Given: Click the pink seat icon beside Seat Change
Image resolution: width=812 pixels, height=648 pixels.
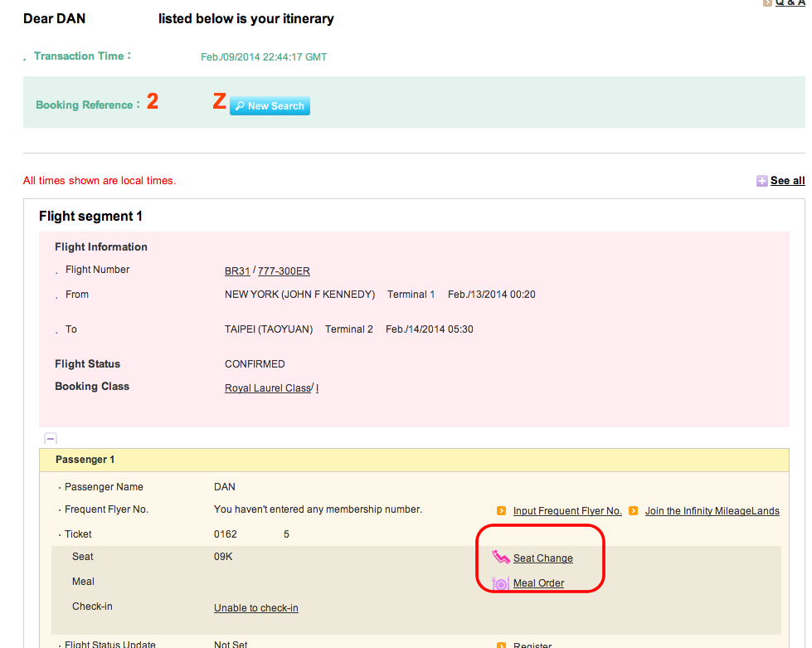Looking at the screenshot, I should coord(501,558).
